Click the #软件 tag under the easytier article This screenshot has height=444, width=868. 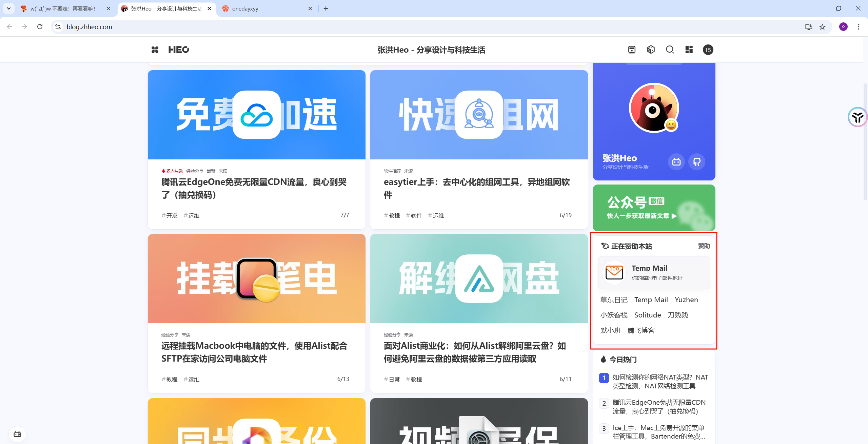click(x=414, y=215)
